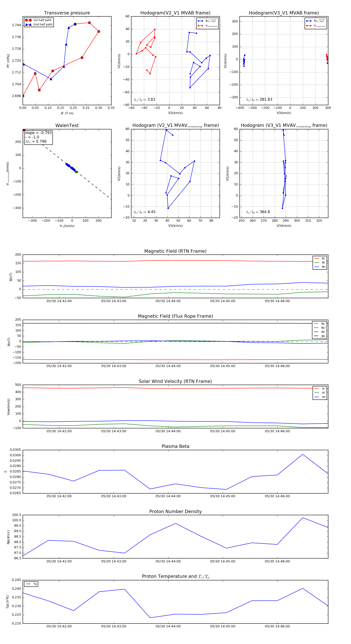Click the "Hodogram (V2_V1 MVAV remaining frame)" title

[175, 125]
